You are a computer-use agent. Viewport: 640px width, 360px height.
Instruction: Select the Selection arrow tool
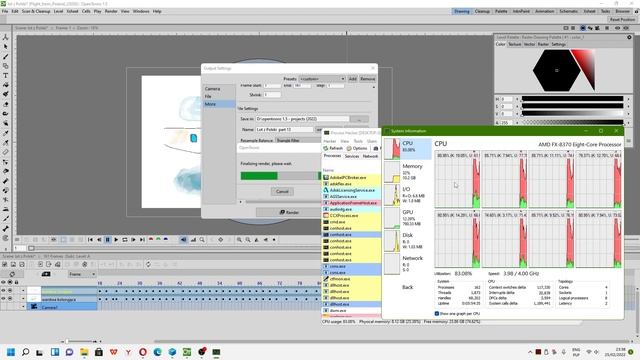pyautogui.click(x=6, y=47)
